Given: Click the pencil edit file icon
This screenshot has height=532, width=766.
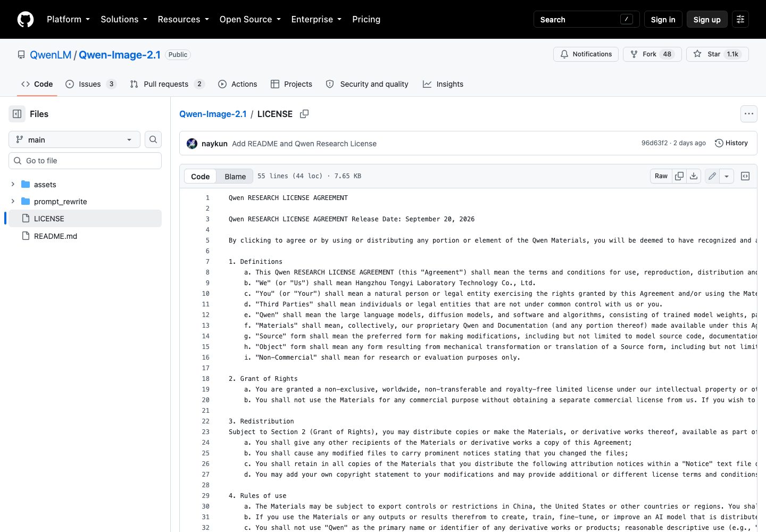Looking at the screenshot, I should coord(712,176).
